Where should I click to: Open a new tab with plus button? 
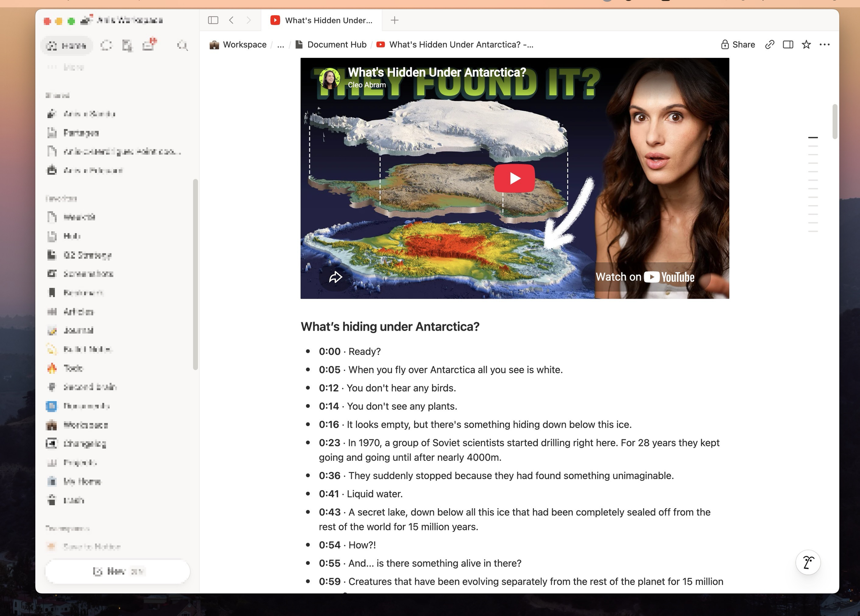(x=395, y=20)
